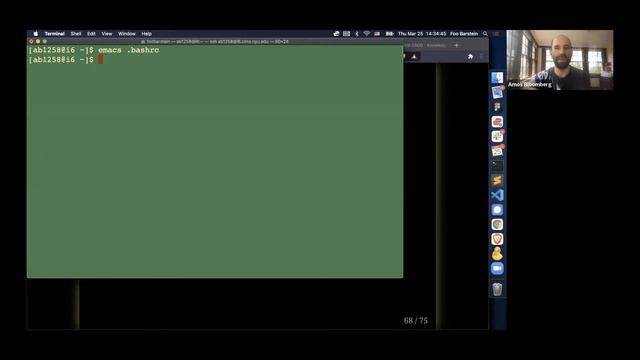The width and height of the screenshot is (640, 360).
Task: Open the View menu
Action: 107,34
